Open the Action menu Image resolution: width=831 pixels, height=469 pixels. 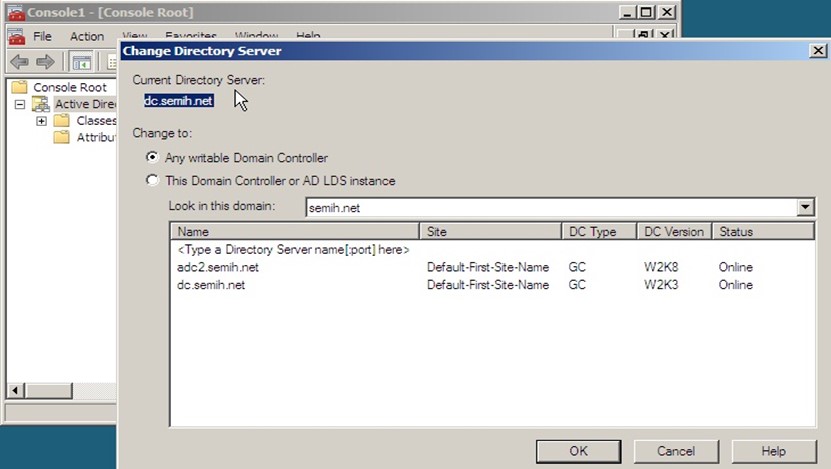pyautogui.click(x=87, y=36)
